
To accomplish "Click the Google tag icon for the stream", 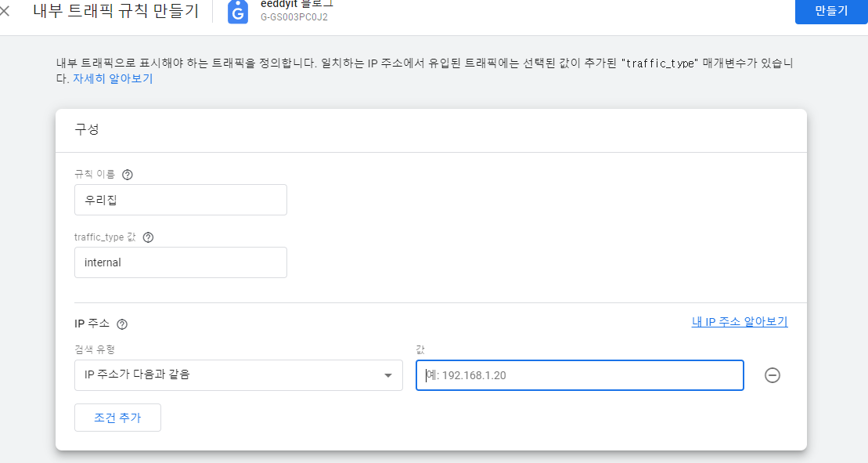I will (x=237, y=13).
